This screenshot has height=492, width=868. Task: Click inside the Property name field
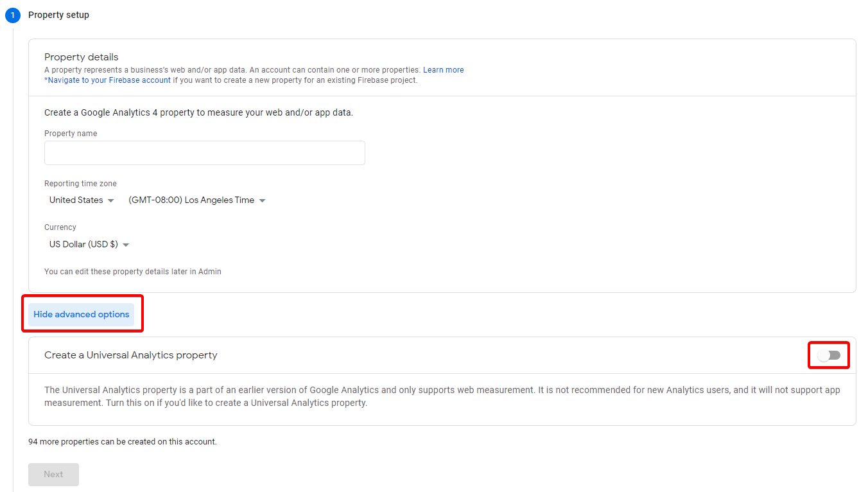(x=204, y=153)
